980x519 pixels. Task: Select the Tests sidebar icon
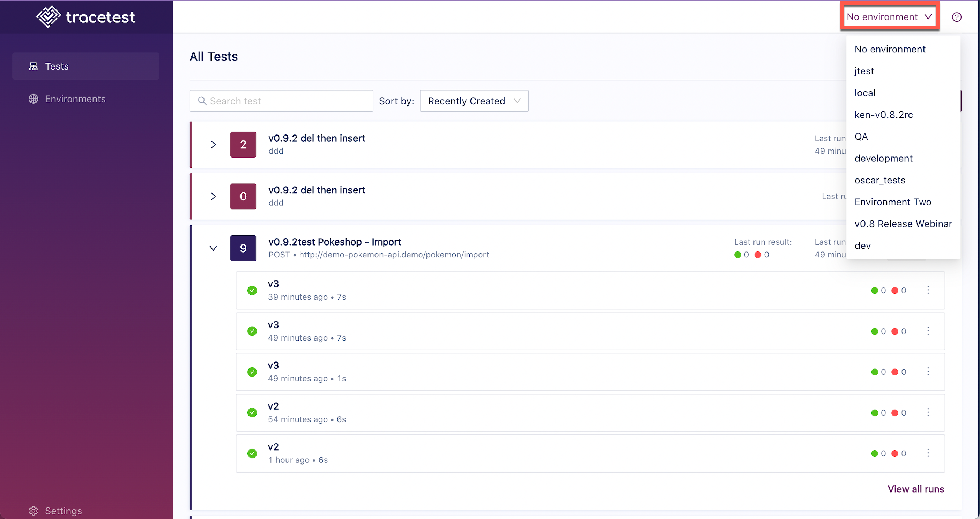pos(32,66)
